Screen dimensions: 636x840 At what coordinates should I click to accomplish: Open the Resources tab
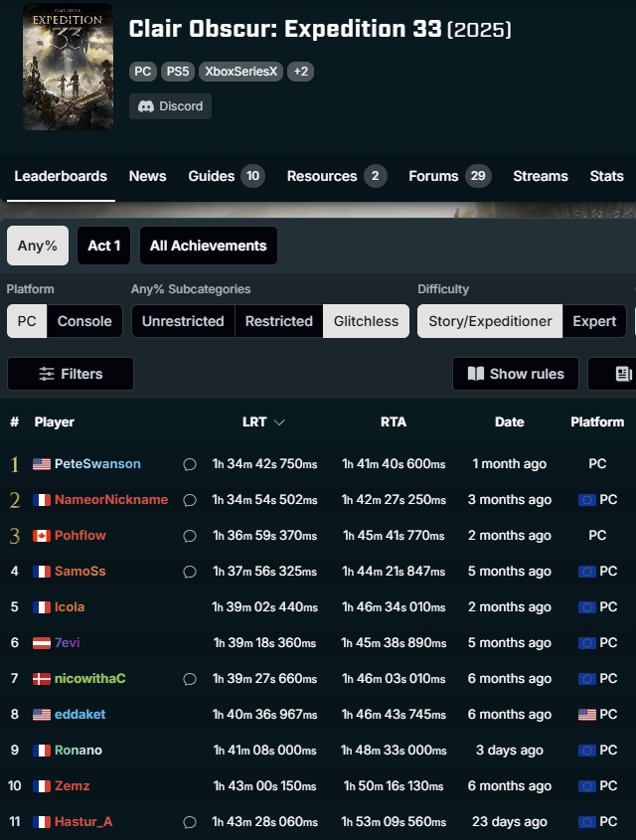pos(336,176)
